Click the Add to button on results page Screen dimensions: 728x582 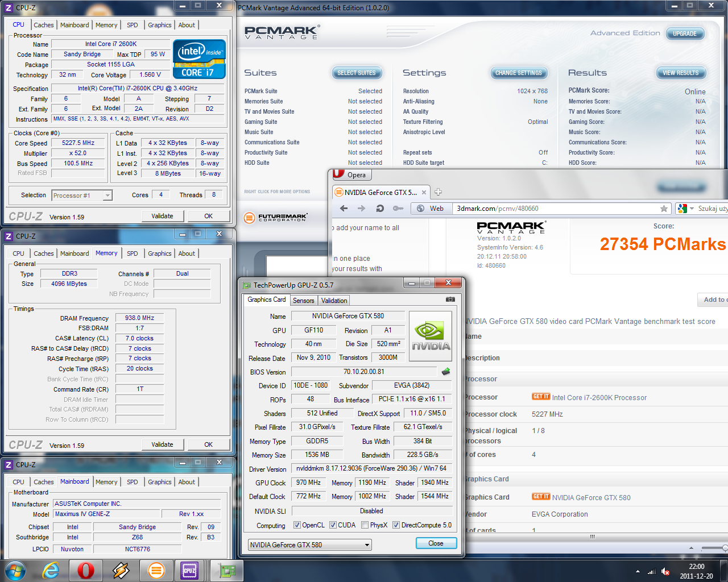click(713, 300)
